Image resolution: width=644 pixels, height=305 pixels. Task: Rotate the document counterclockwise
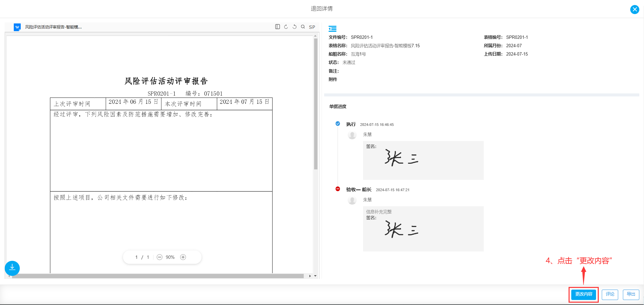(294, 27)
